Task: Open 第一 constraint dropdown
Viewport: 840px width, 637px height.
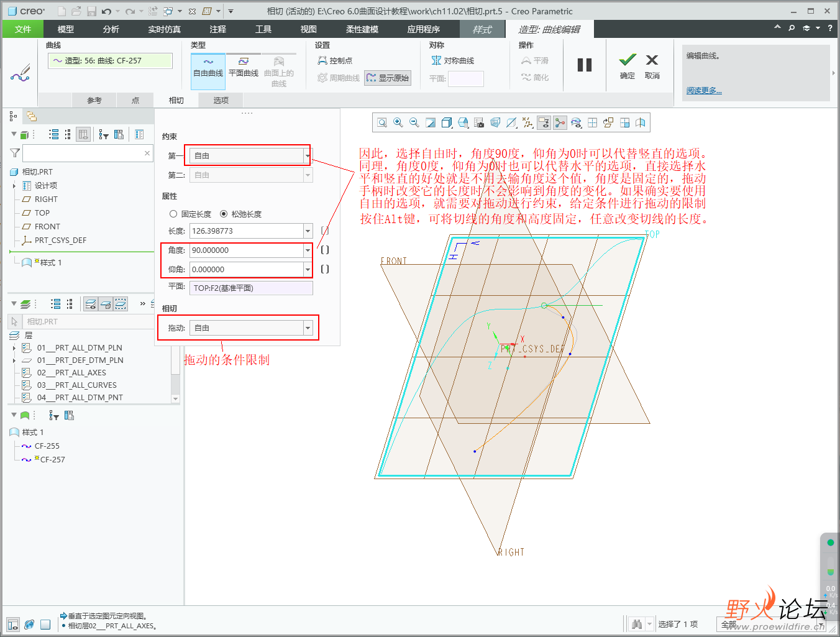Action: pyautogui.click(x=308, y=155)
